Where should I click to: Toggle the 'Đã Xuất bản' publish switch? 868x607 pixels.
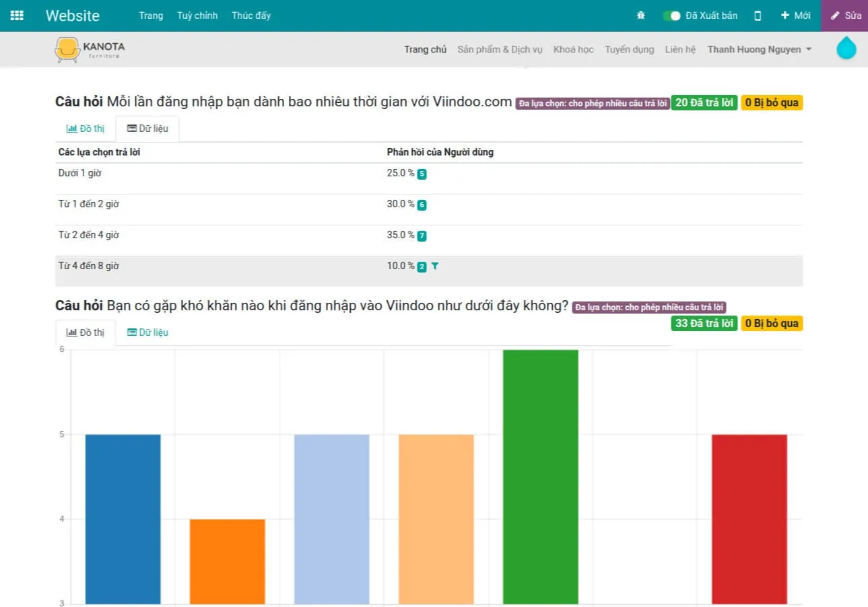[x=671, y=15]
